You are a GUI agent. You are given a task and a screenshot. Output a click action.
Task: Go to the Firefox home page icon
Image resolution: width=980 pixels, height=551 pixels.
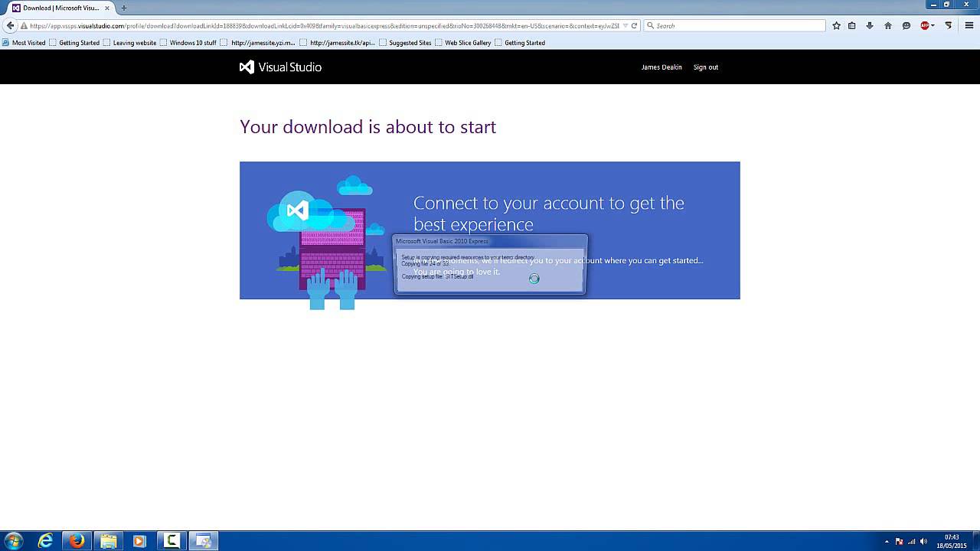point(888,25)
